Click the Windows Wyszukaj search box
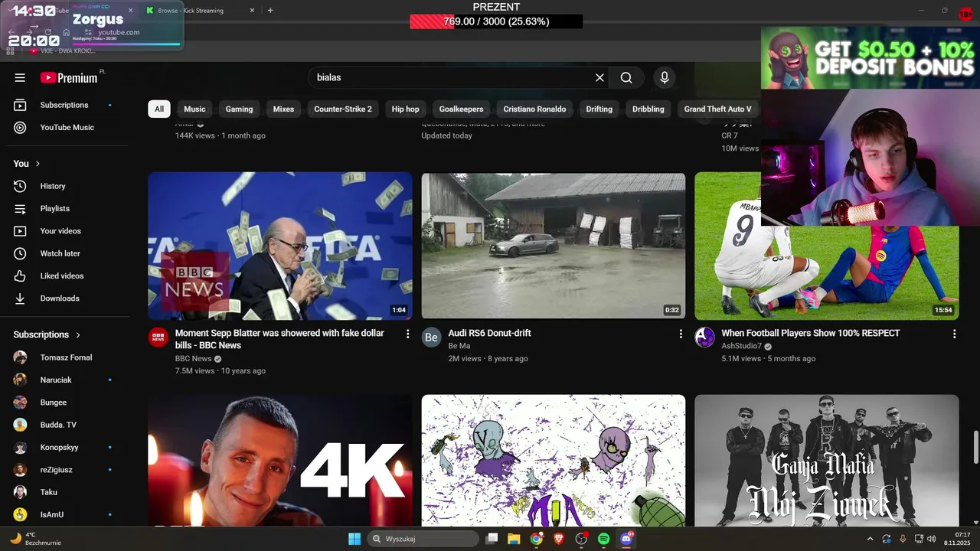 (x=423, y=539)
